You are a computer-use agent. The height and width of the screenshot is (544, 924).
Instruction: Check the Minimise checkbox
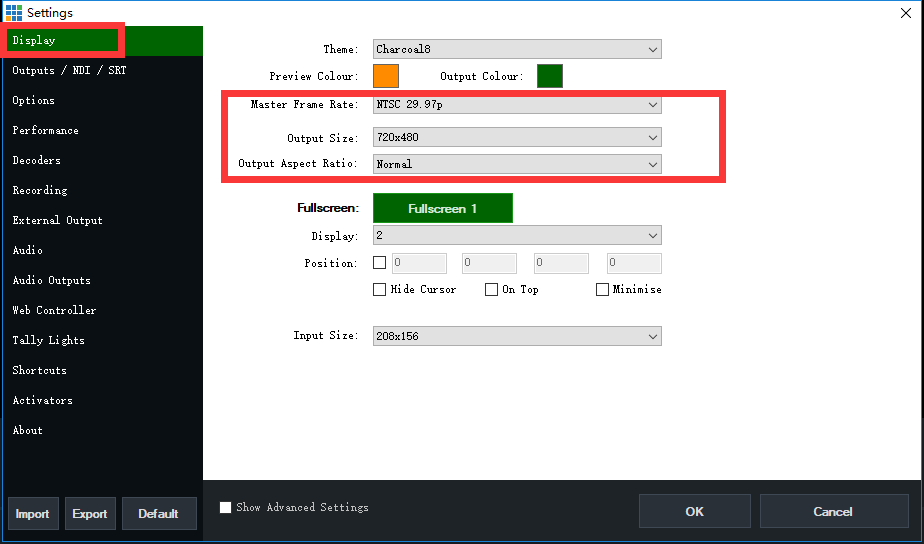coord(602,289)
